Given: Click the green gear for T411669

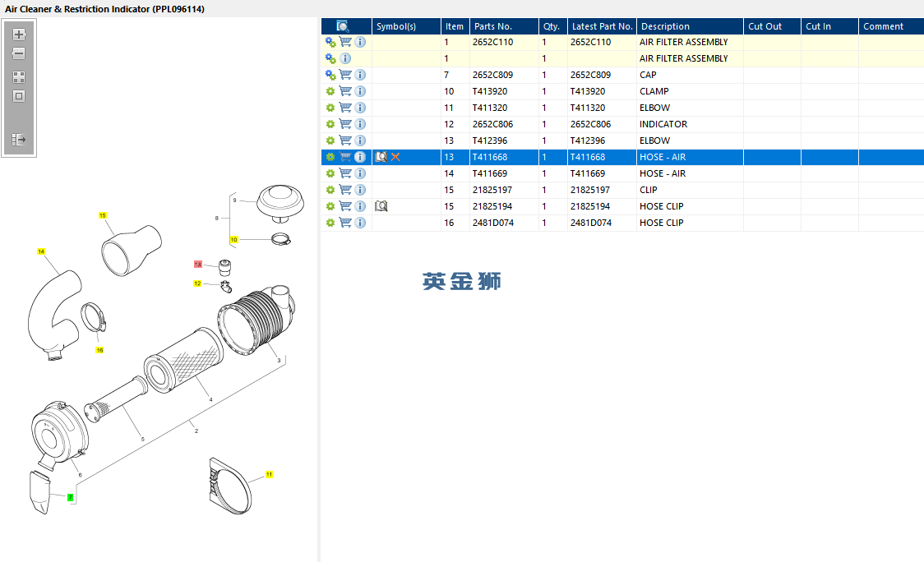Looking at the screenshot, I should pyautogui.click(x=330, y=174).
